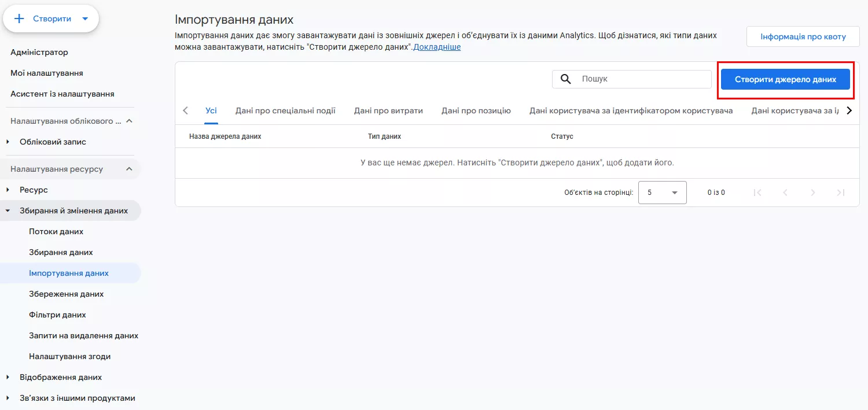The height and width of the screenshot is (410, 868).
Task: Collapse Налаштування ресурсу section chevron
Action: (x=129, y=169)
